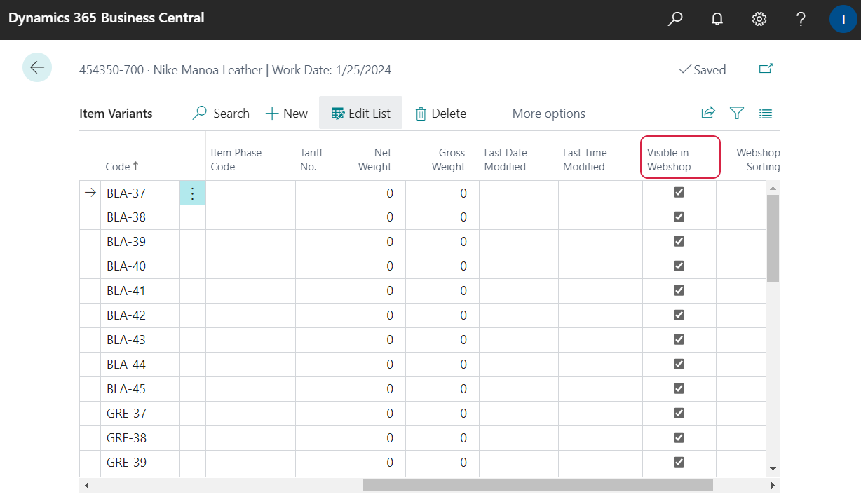Toggle the filter pane icon

(x=736, y=113)
